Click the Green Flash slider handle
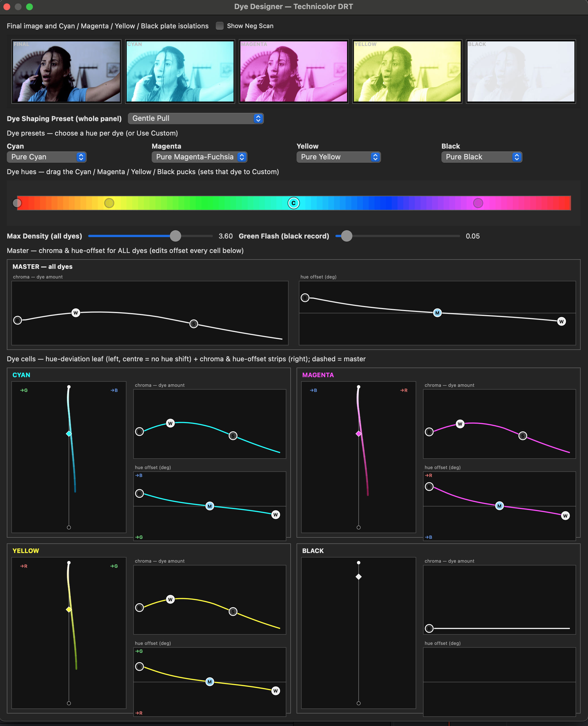The image size is (588, 726). [x=346, y=236]
